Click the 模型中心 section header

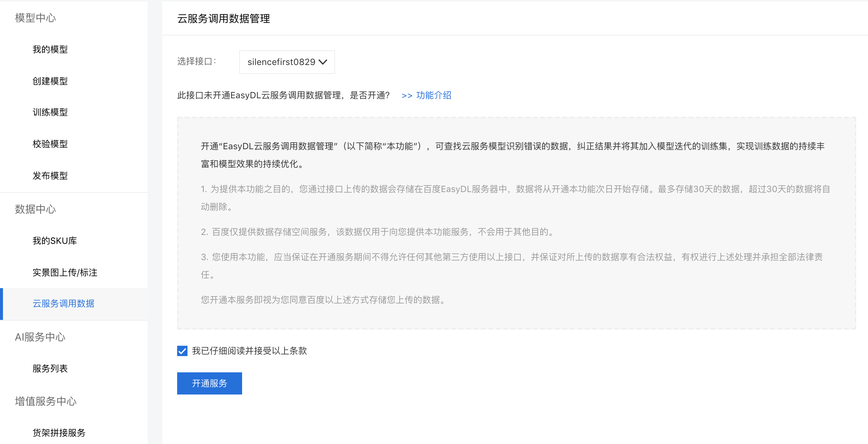click(x=35, y=18)
